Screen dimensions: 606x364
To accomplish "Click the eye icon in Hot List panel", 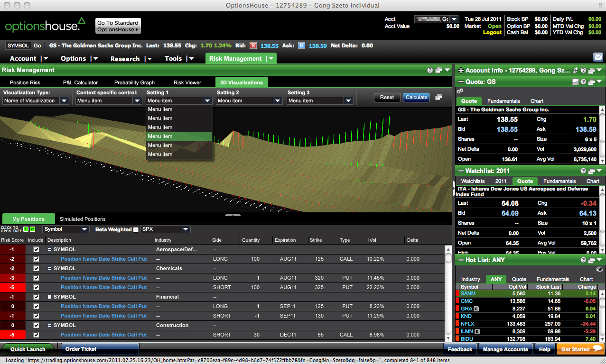I will [599, 269].
